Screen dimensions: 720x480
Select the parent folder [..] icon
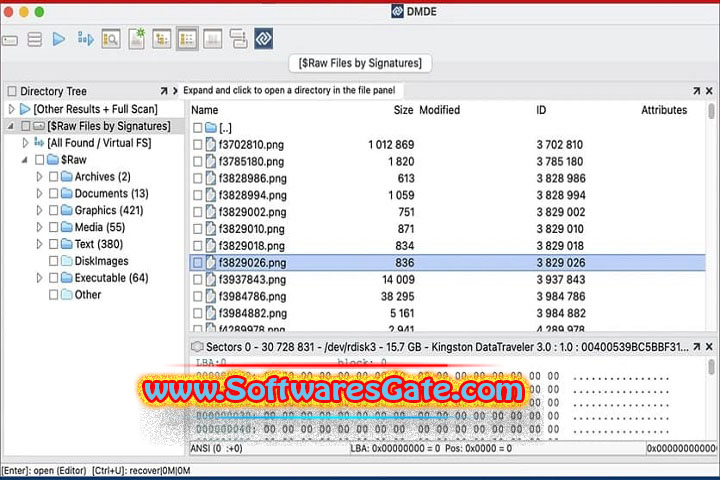coord(211,127)
